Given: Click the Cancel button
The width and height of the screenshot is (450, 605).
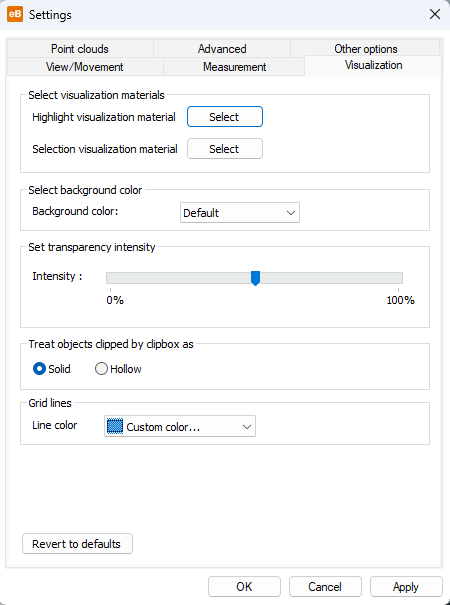Looking at the screenshot, I should 325,586.
